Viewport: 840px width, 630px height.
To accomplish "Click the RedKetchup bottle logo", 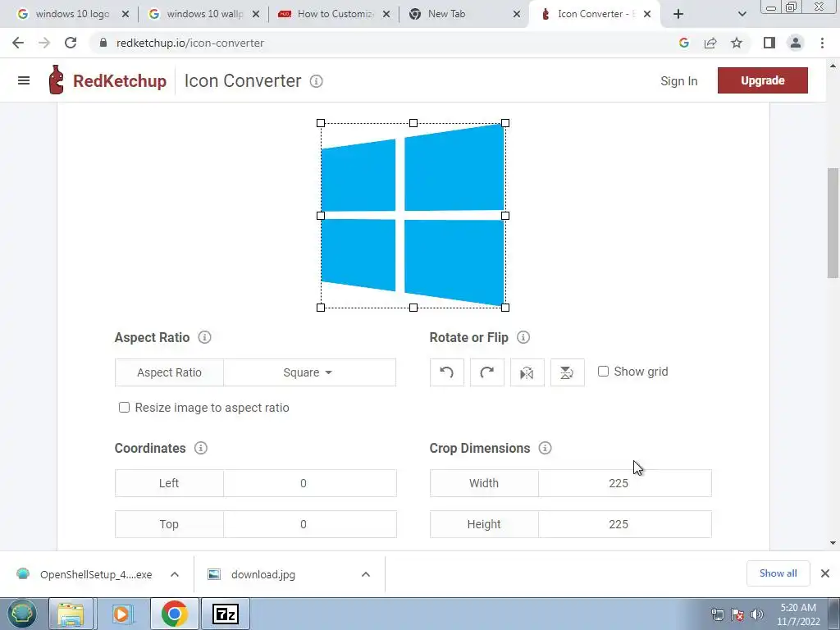I will click(56, 80).
